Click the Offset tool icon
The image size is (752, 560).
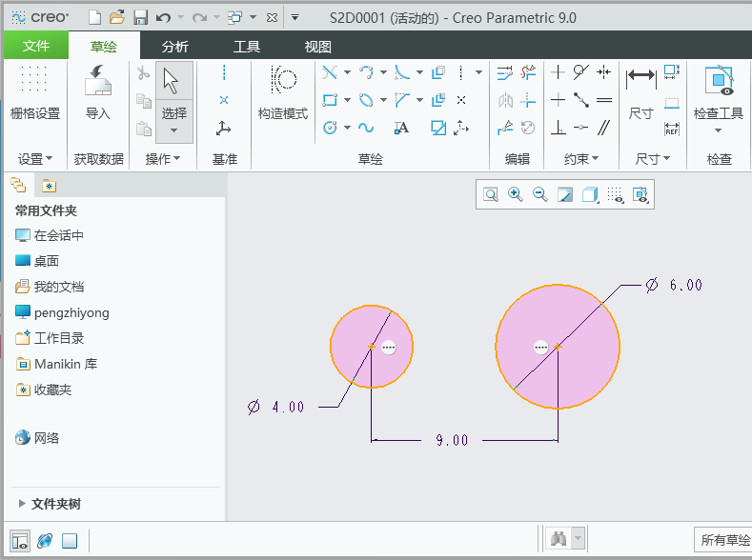(438, 72)
